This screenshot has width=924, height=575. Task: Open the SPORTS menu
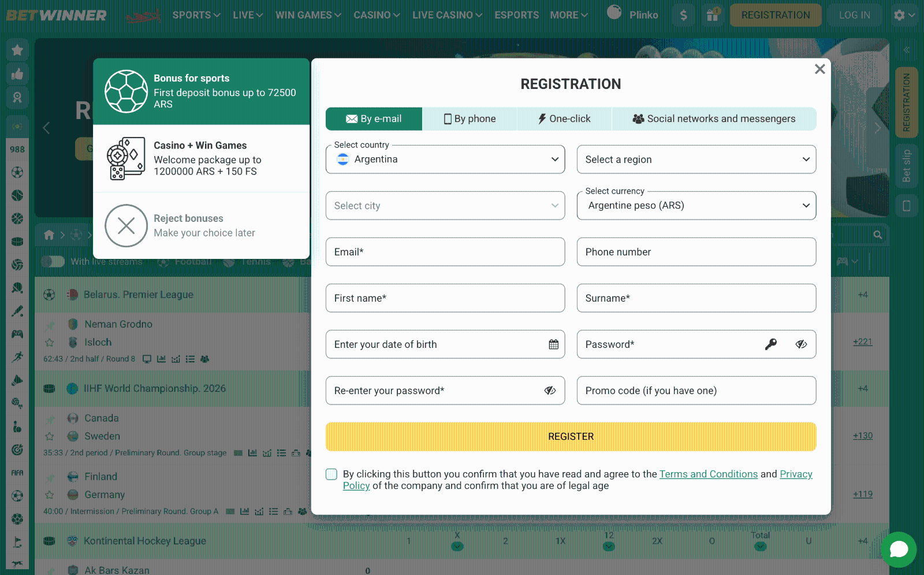[196, 15]
